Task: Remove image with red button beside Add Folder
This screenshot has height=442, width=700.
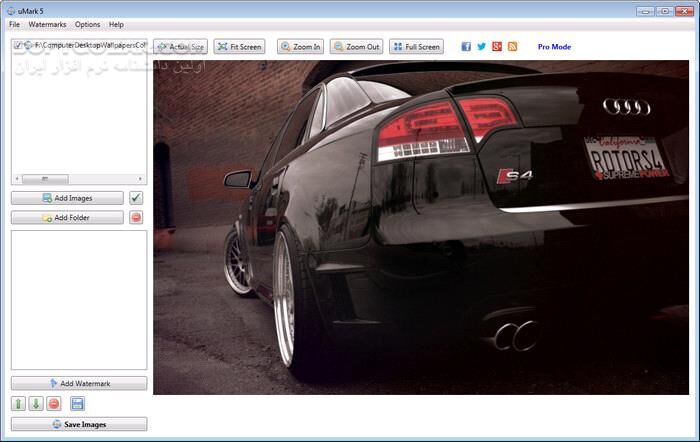Action: (136, 217)
